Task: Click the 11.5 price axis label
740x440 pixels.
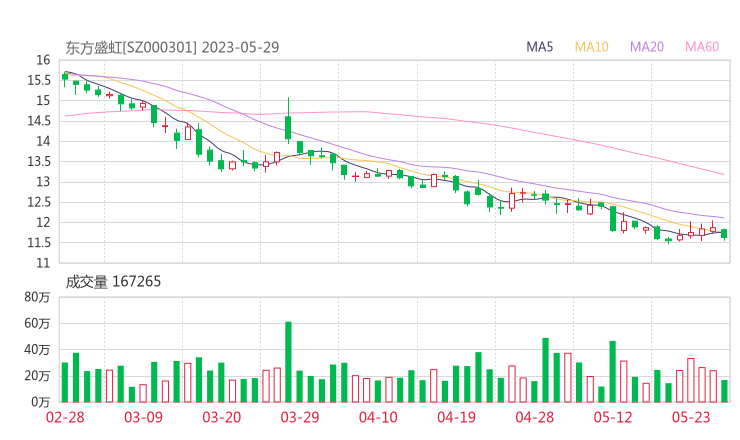Action: click(x=39, y=243)
